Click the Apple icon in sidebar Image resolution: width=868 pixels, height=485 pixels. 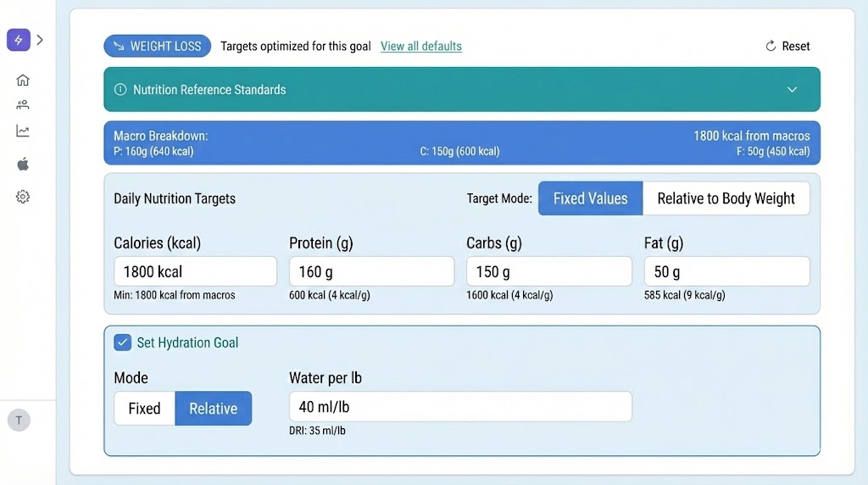23,164
